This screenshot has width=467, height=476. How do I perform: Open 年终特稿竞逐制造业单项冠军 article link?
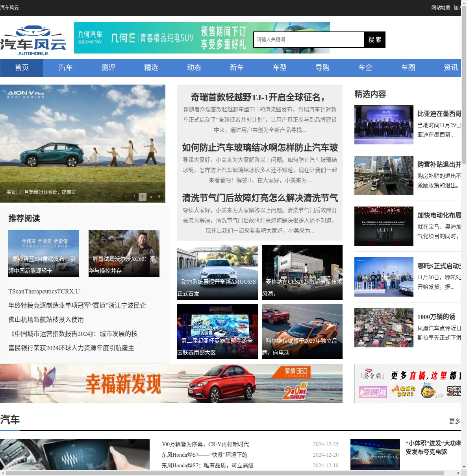coord(77,306)
